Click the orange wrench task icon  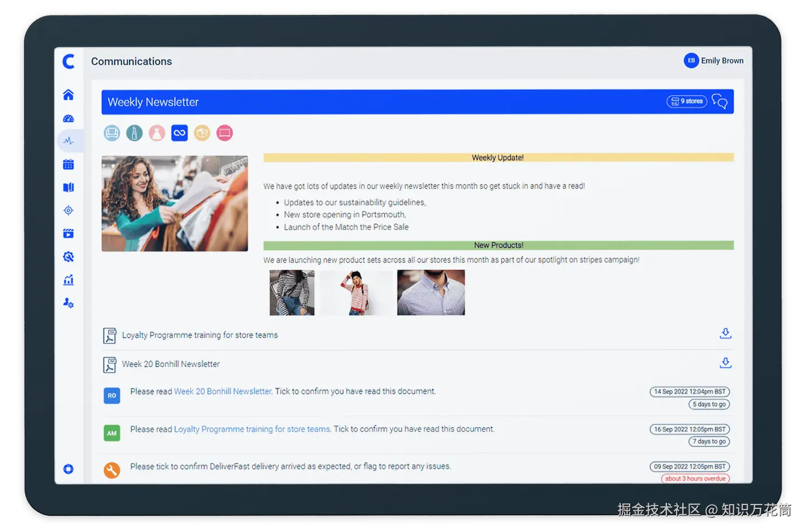pos(112,470)
